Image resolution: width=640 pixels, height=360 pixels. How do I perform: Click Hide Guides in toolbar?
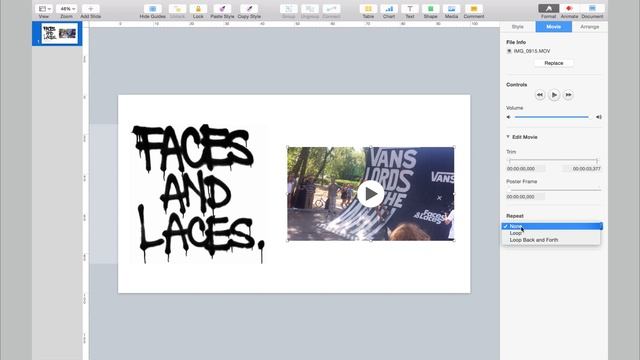pyautogui.click(x=153, y=9)
